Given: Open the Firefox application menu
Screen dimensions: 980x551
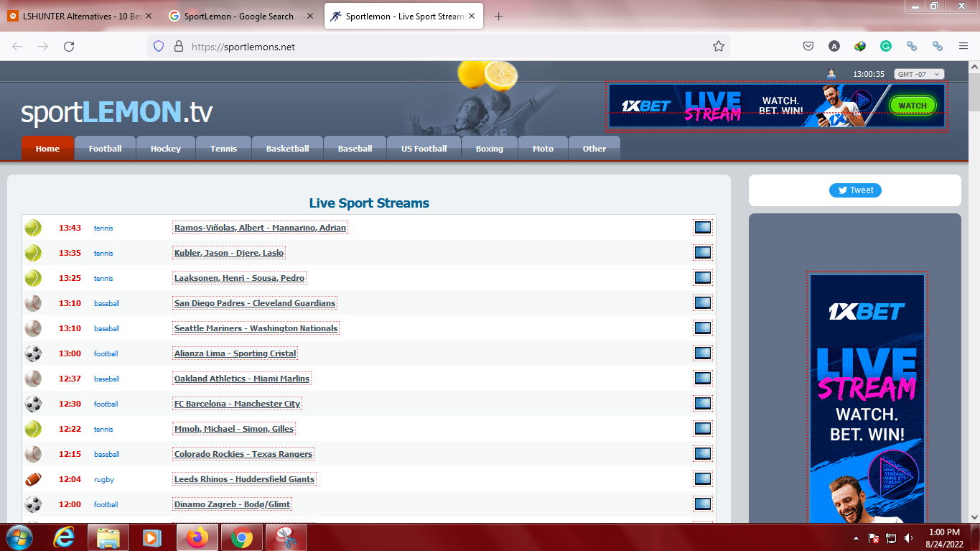Looking at the screenshot, I should click(963, 46).
